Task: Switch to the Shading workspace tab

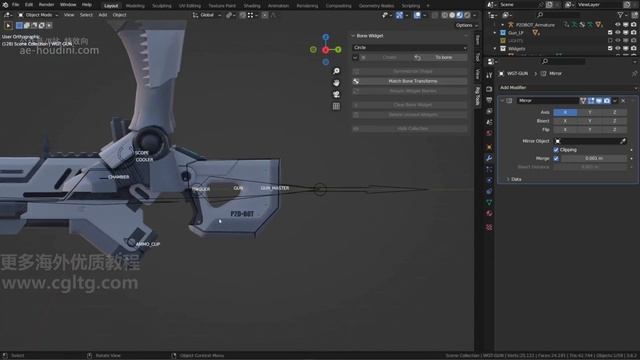Action: point(252,6)
